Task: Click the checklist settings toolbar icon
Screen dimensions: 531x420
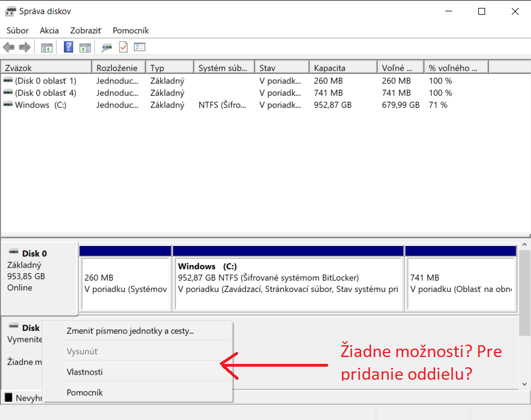Action: pos(139,48)
